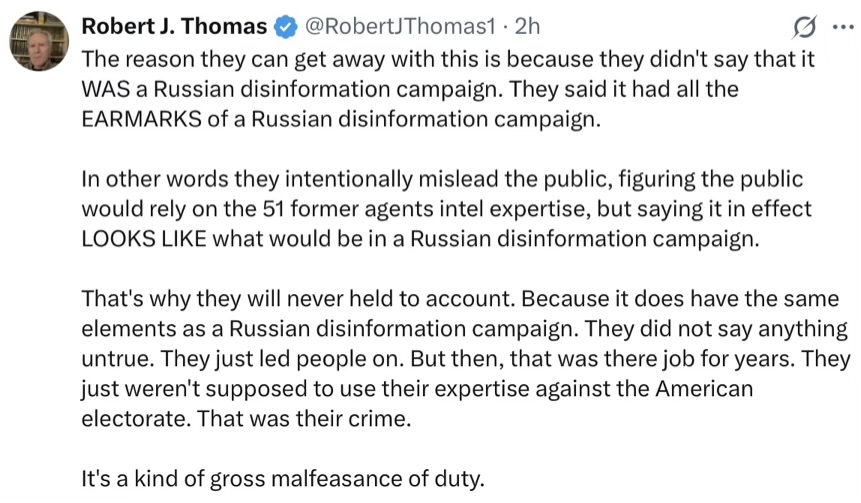Open Robert J. Thomas's profile picture
This screenshot has width=861, height=503.
(39, 41)
